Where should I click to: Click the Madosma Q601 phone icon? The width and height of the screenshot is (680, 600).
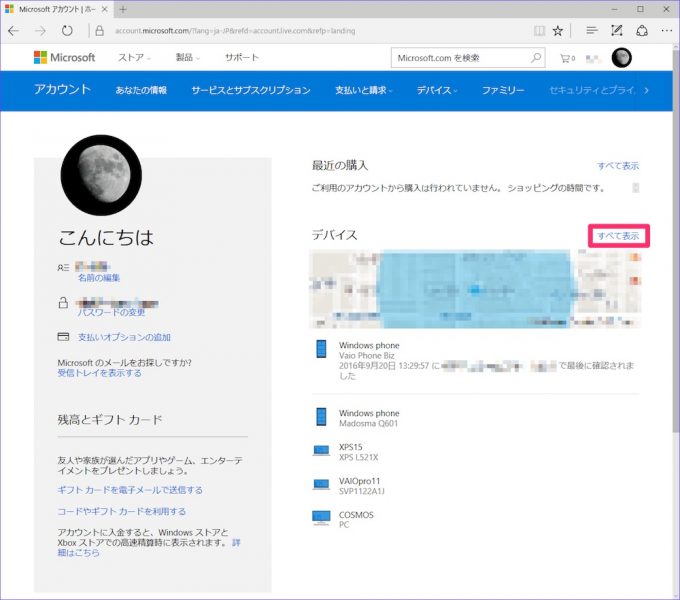(321, 417)
